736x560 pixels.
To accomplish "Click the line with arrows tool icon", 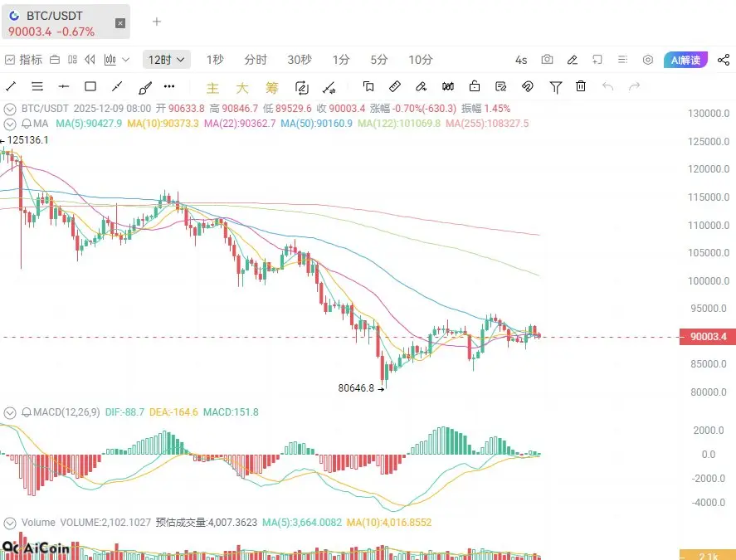I will [x=329, y=87].
